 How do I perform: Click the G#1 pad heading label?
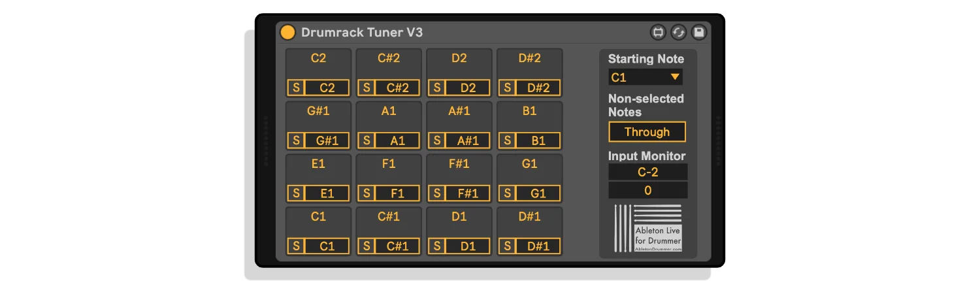coord(318,111)
